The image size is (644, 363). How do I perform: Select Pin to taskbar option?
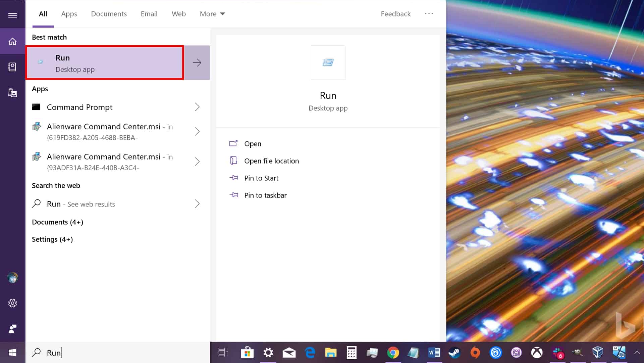point(265,195)
